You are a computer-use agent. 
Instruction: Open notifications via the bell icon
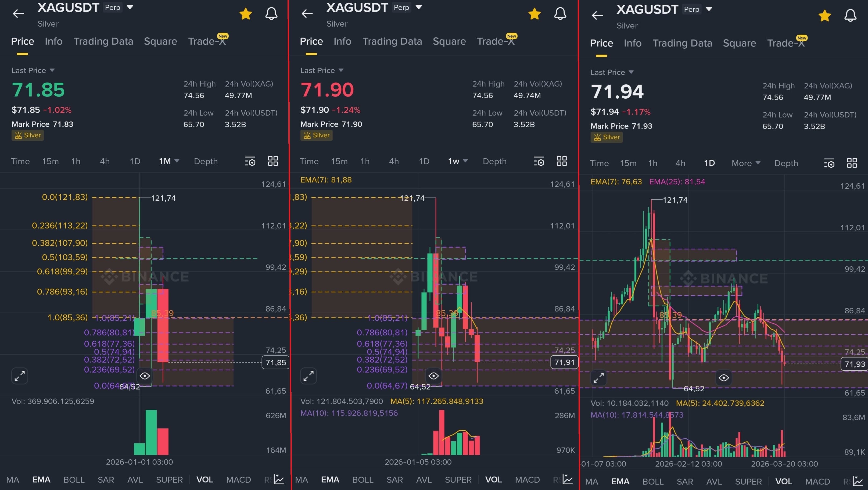271,13
